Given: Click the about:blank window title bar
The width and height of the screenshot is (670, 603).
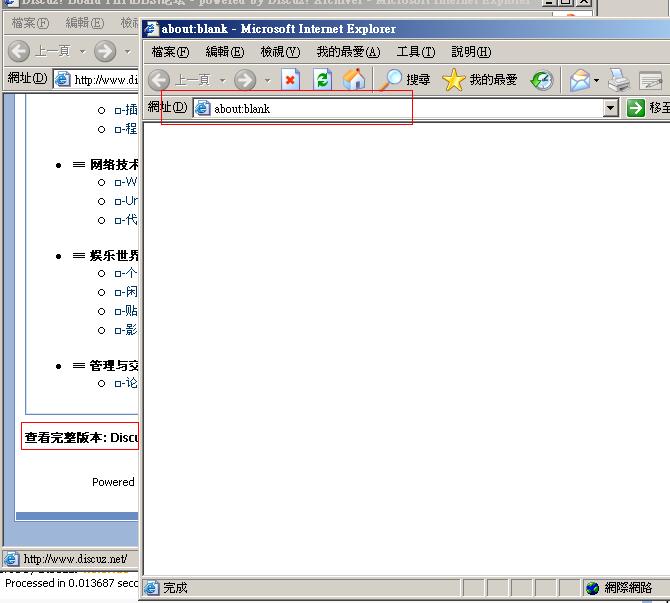Looking at the screenshot, I should [406, 29].
